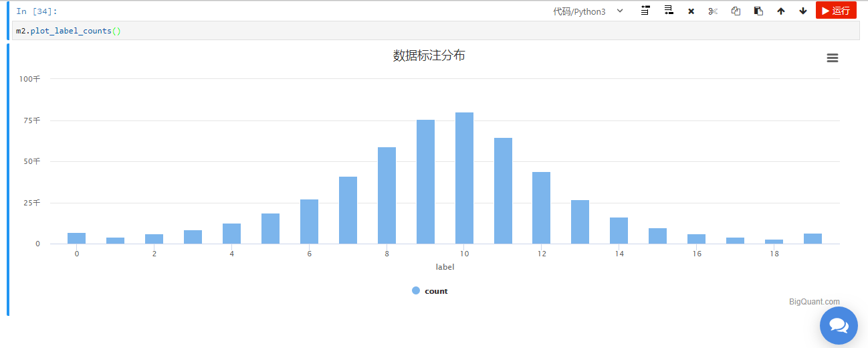Click the bar at label 12

tap(541, 207)
